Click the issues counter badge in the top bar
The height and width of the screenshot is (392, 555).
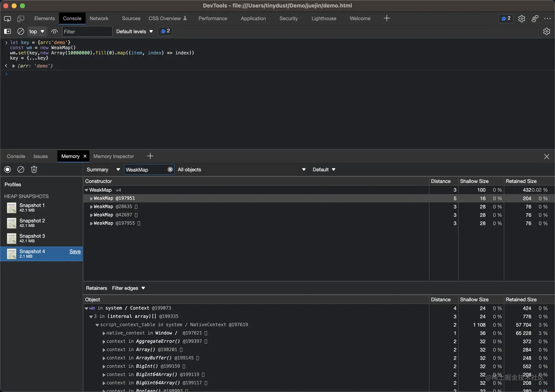coord(506,18)
